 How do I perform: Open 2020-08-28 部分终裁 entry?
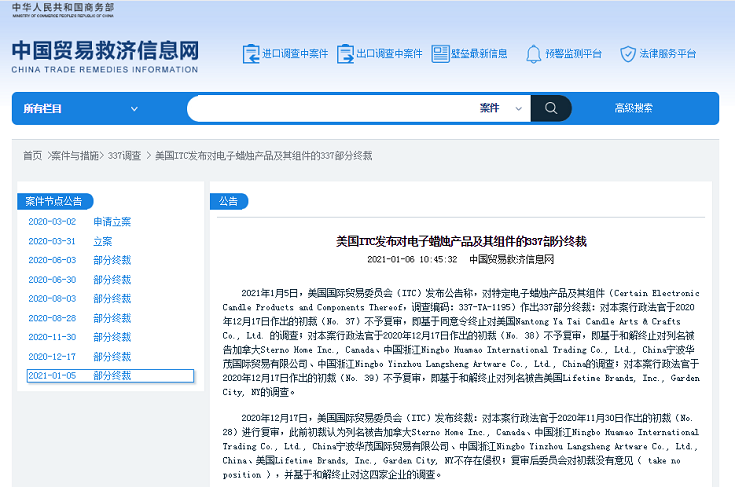coord(80,318)
